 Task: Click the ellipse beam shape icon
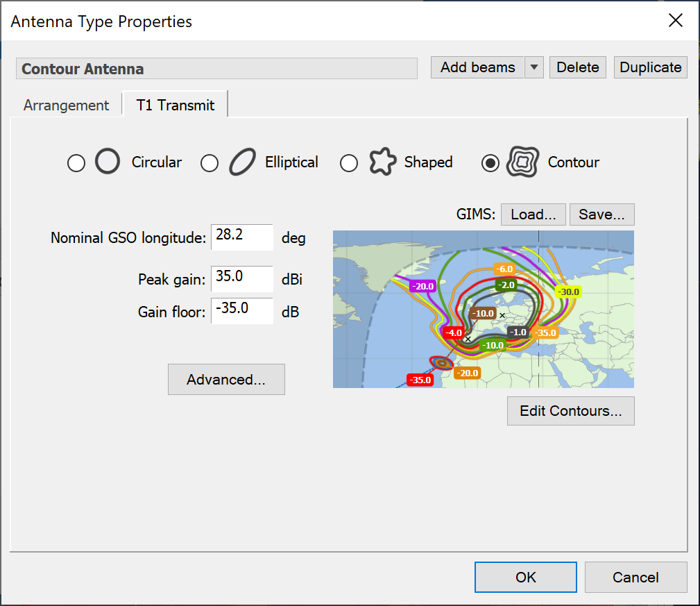click(x=242, y=162)
